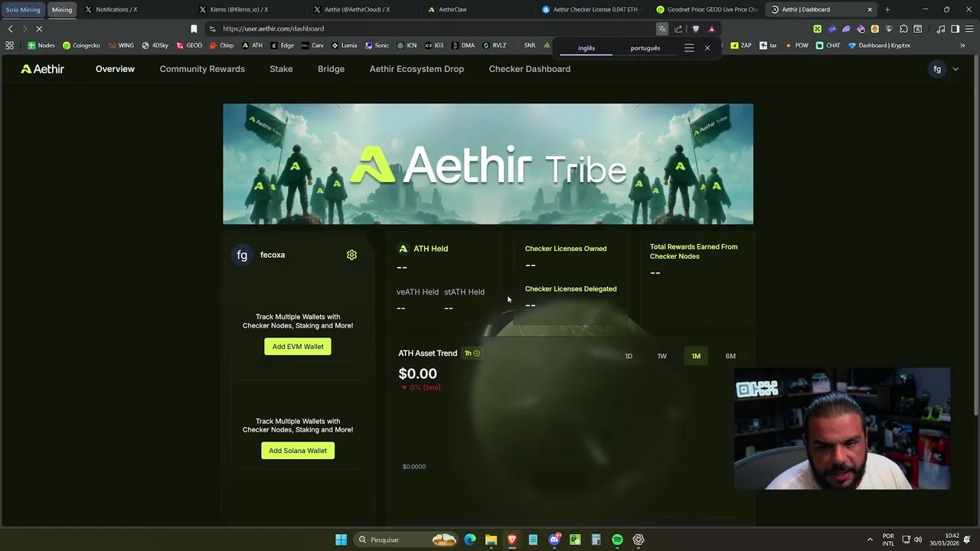Select the 1D trend range
Image resolution: width=980 pixels, height=551 pixels.
[629, 356]
